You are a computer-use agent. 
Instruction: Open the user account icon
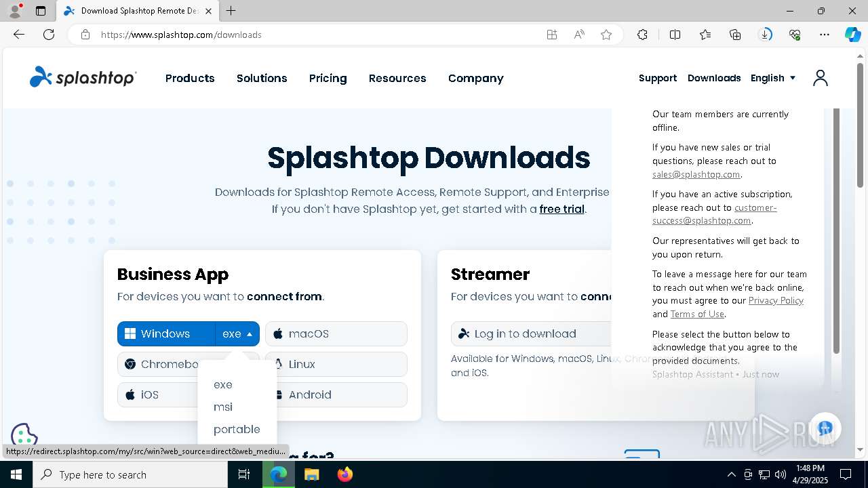tap(820, 78)
